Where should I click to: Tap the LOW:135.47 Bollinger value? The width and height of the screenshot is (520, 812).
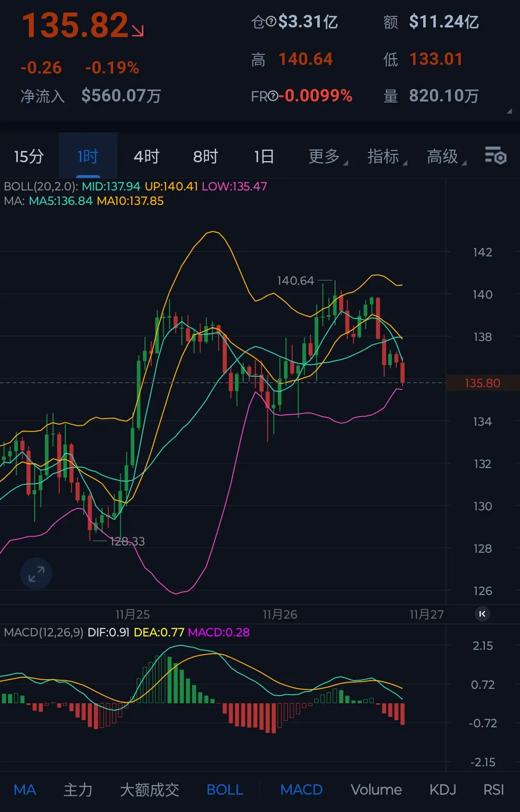234,186
